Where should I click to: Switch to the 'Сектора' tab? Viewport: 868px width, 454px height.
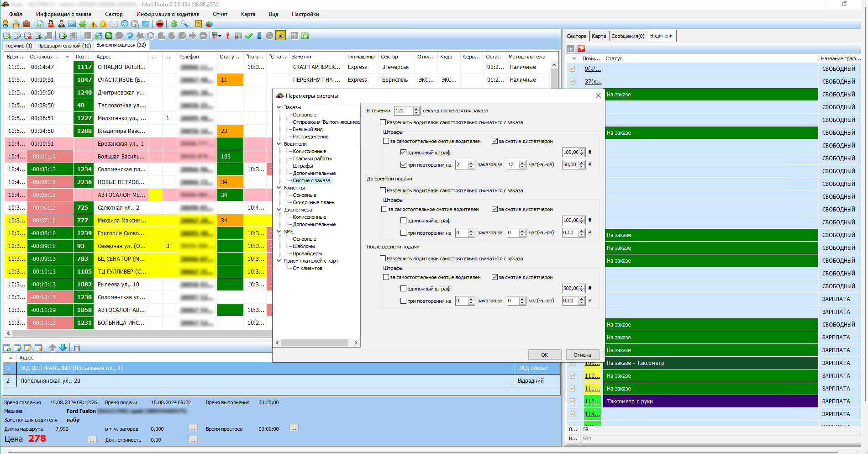click(576, 36)
